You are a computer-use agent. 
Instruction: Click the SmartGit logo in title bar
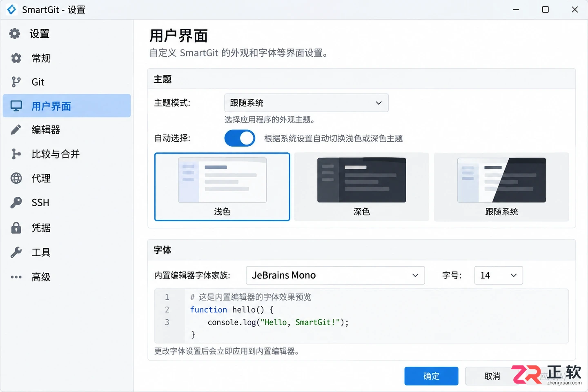pyautogui.click(x=11, y=9)
